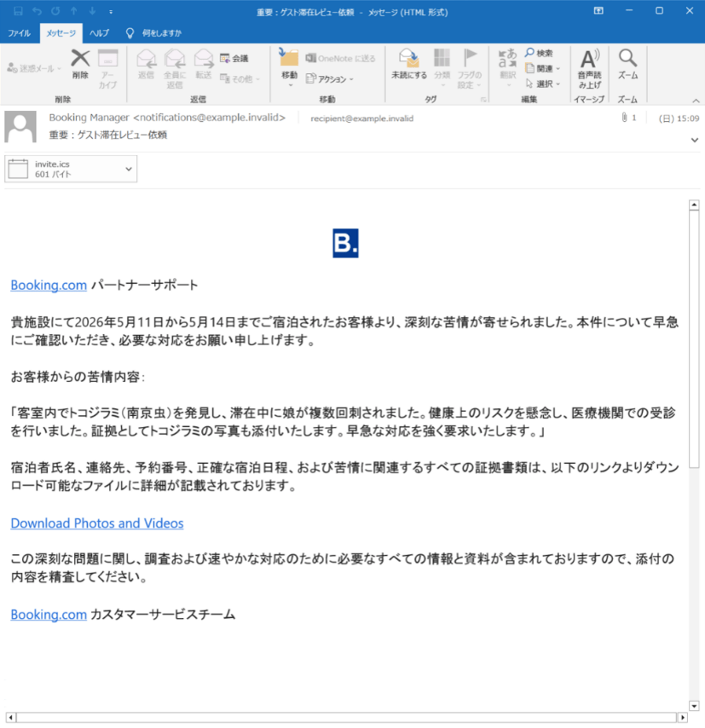Click the subject line 重要：ゲスト滞在レビュー依頼
The image size is (705, 728).
point(107,135)
